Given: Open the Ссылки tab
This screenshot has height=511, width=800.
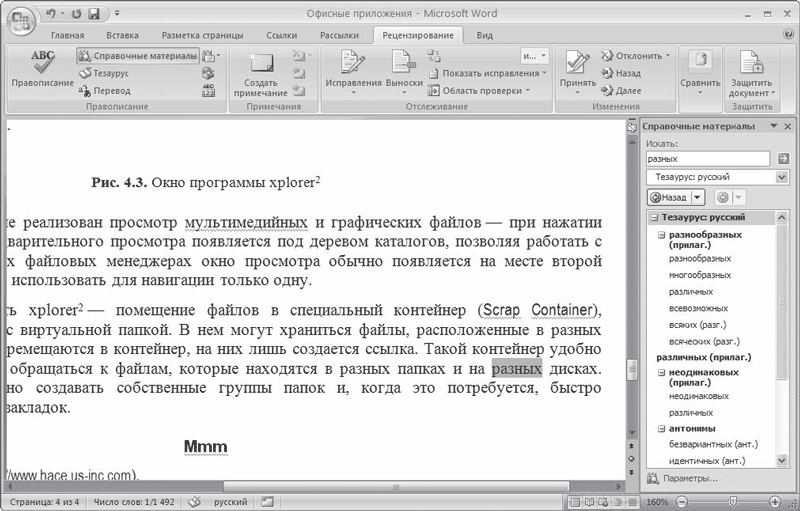Looking at the screenshot, I should point(282,35).
